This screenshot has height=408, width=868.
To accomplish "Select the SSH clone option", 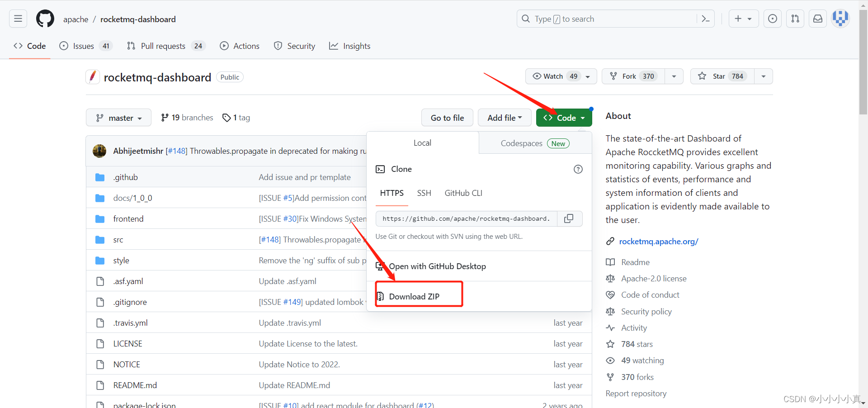I will 424,193.
